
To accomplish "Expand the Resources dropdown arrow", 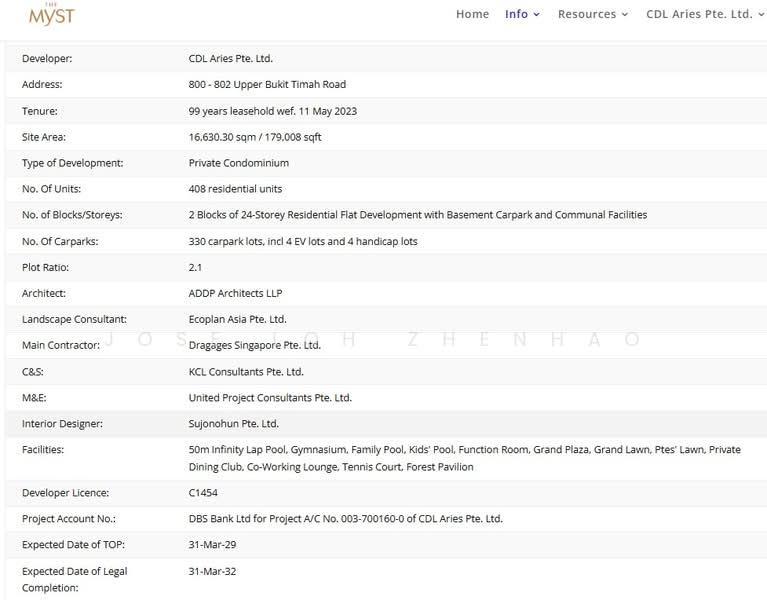I will (625, 15).
